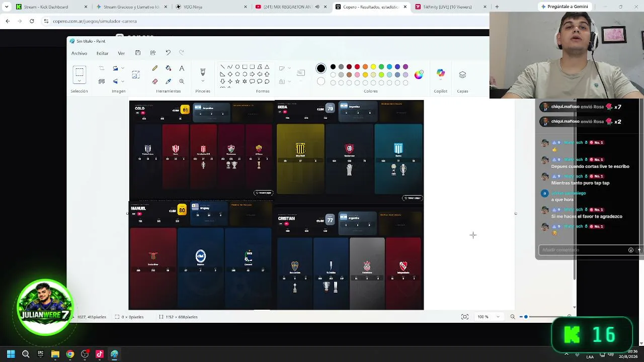Click the Remove background icon
Image resolution: width=644 pixels, height=362 pixels.
click(102, 81)
